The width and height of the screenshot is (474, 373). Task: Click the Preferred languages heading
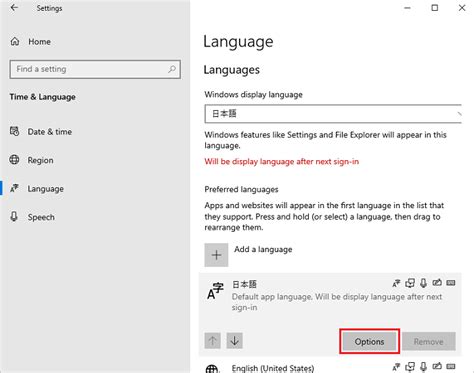(241, 189)
